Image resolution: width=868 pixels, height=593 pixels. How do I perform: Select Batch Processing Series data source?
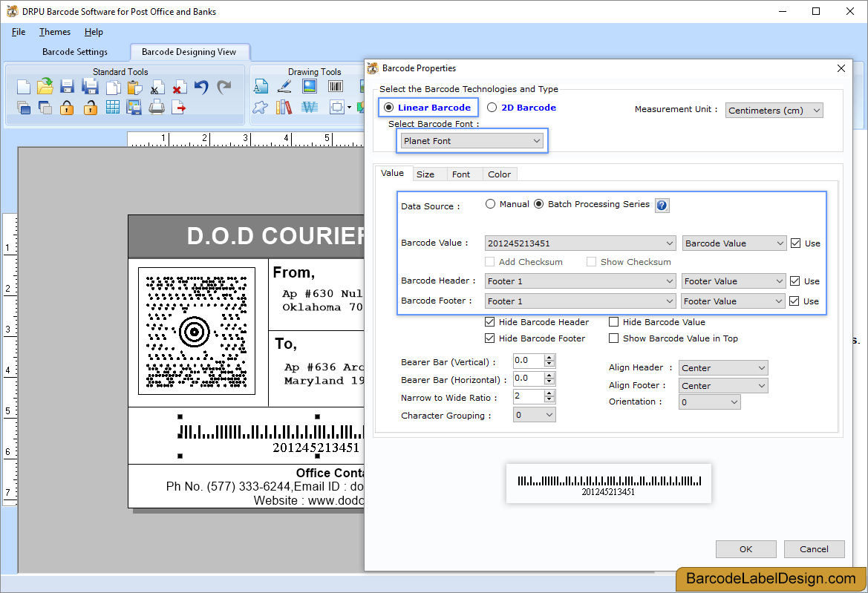pyautogui.click(x=592, y=204)
